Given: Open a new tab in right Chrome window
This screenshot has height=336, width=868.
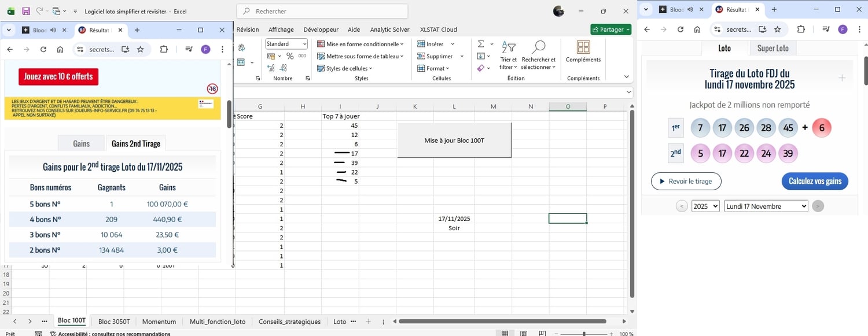Looking at the screenshot, I should [774, 10].
